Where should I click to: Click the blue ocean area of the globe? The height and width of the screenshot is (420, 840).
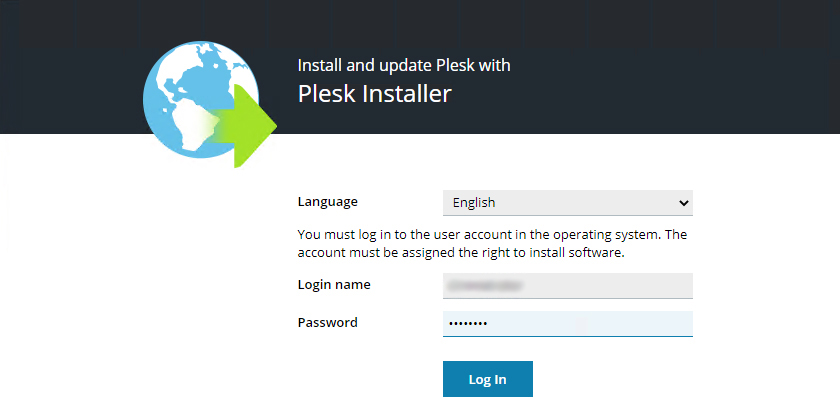pos(165,95)
